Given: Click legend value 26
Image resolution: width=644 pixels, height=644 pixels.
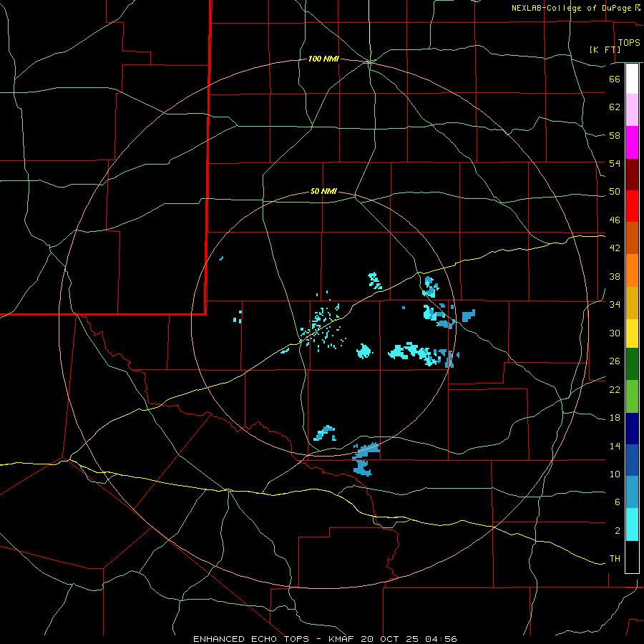Looking at the screenshot, I should [615, 361].
